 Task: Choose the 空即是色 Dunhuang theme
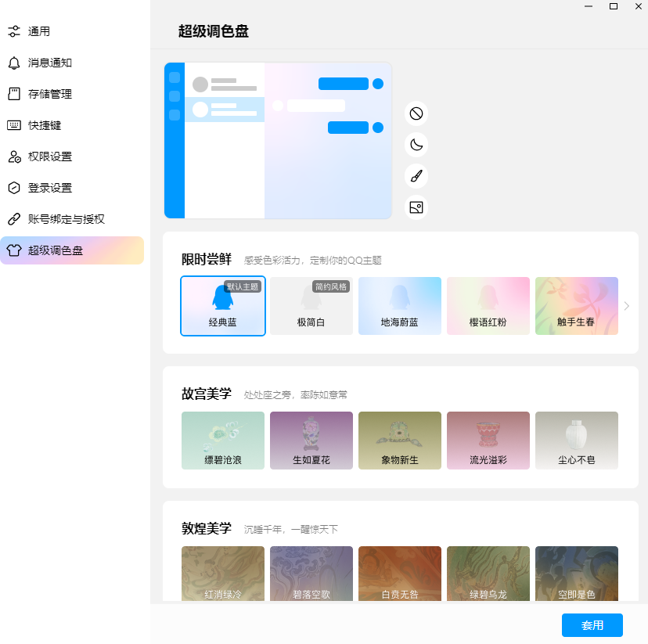(x=577, y=574)
